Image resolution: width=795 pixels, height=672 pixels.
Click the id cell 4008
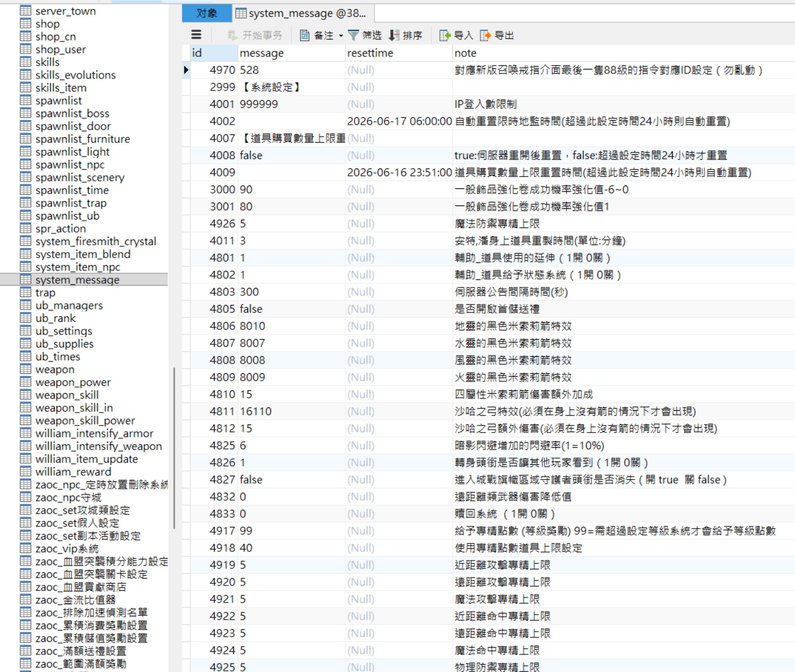click(214, 155)
